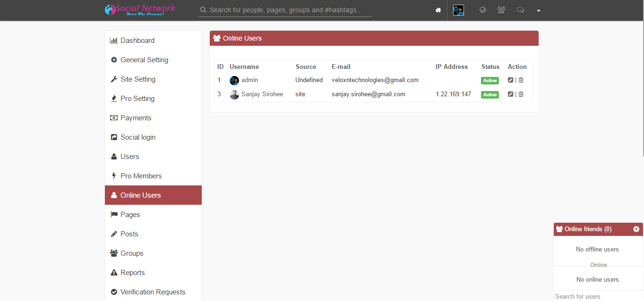Open the messages chat bubble icon

520,10
